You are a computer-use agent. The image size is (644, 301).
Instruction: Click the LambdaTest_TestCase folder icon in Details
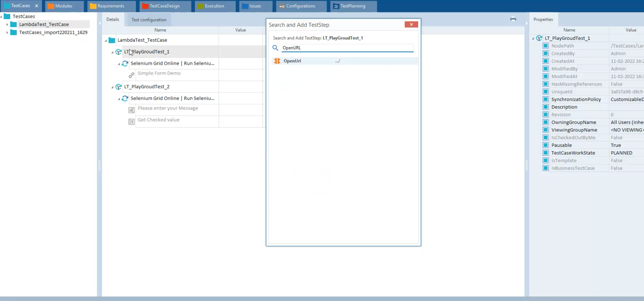(112, 40)
